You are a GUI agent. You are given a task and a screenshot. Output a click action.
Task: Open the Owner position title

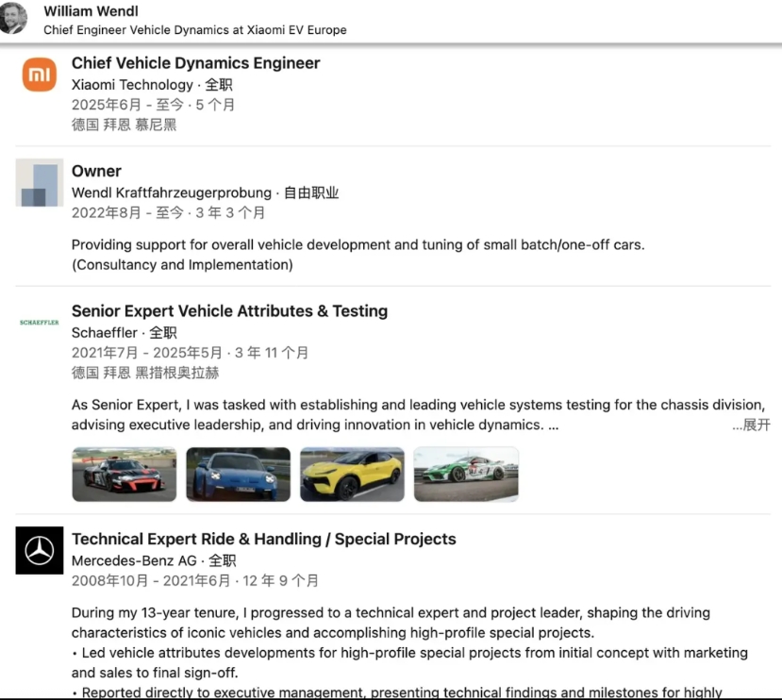(96, 171)
